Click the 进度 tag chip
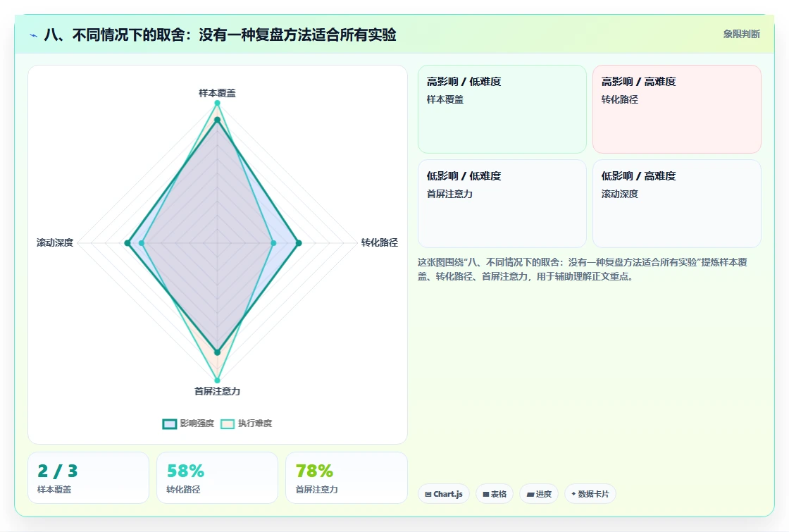Image resolution: width=789 pixels, height=532 pixels. tap(539, 494)
